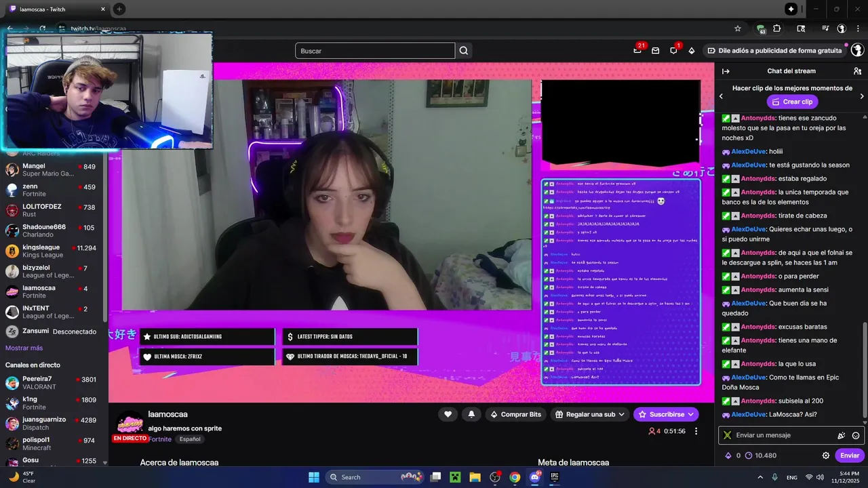The image size is (868, 488).
Task: Open the emote picker smiley icon
Action: point(856,435)
